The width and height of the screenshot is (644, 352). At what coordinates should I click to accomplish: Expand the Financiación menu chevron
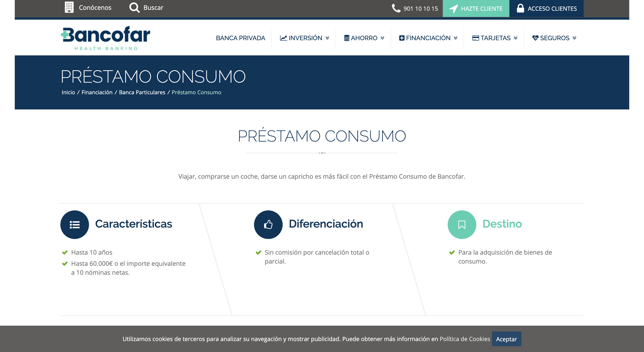[x=455, y=38]
